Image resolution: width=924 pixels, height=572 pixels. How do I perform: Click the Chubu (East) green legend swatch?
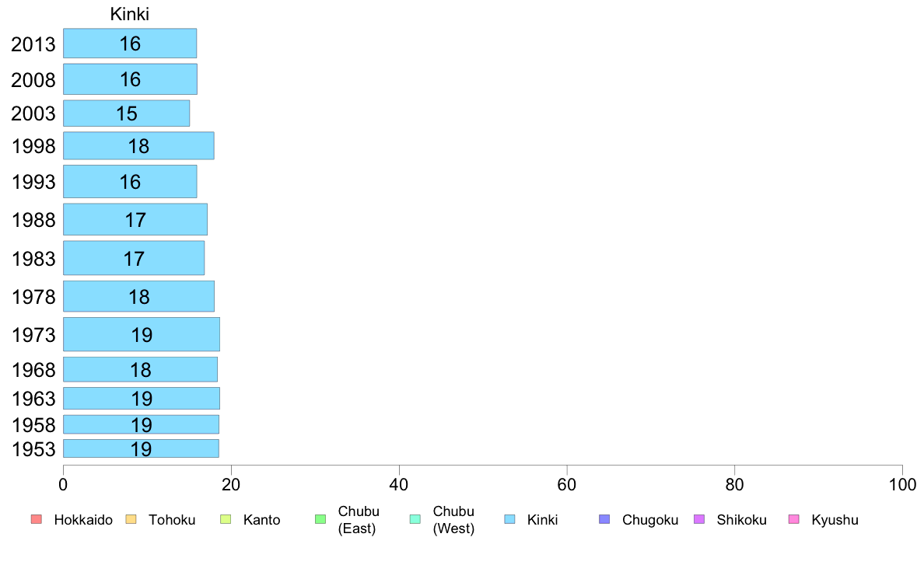click(x=320, y=519)
